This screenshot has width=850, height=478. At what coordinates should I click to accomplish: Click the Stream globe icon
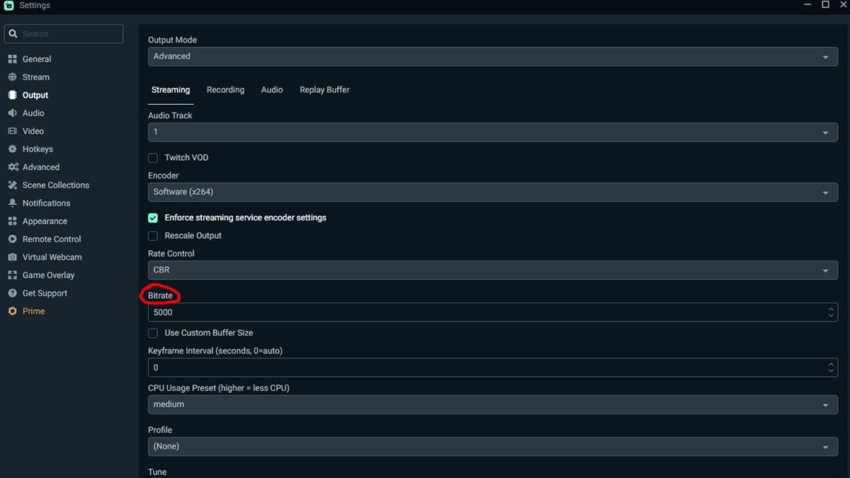[x=12, y=77]
